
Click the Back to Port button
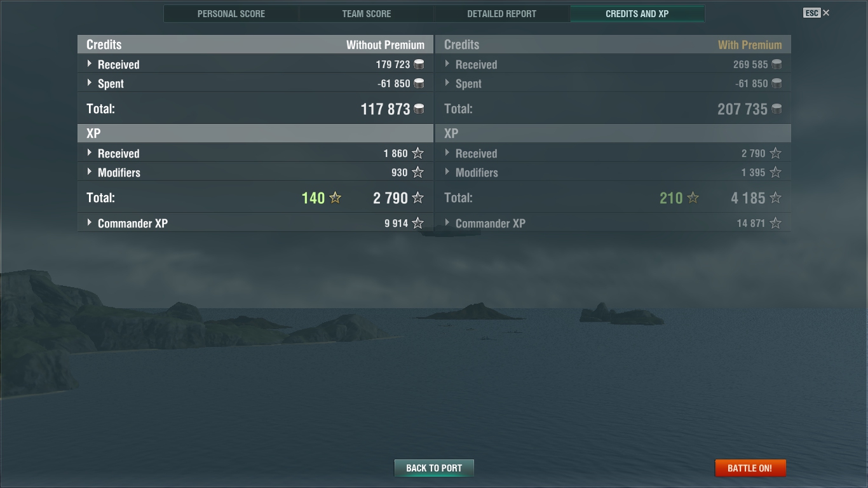pyautogui.click(x=434, y=468)
